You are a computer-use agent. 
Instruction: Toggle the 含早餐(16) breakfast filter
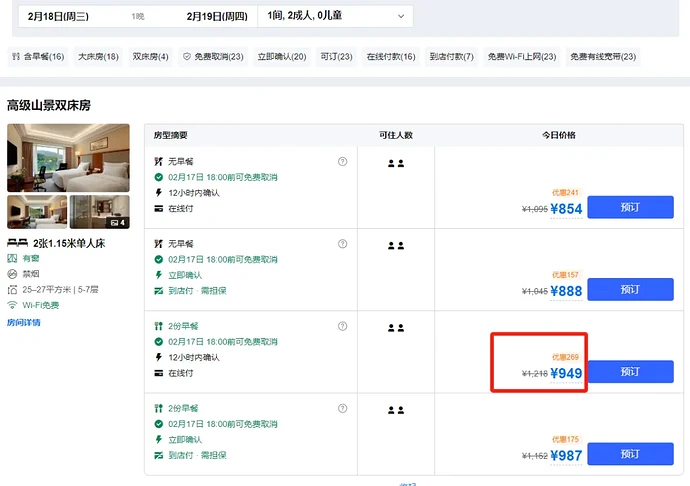(37, 57)
